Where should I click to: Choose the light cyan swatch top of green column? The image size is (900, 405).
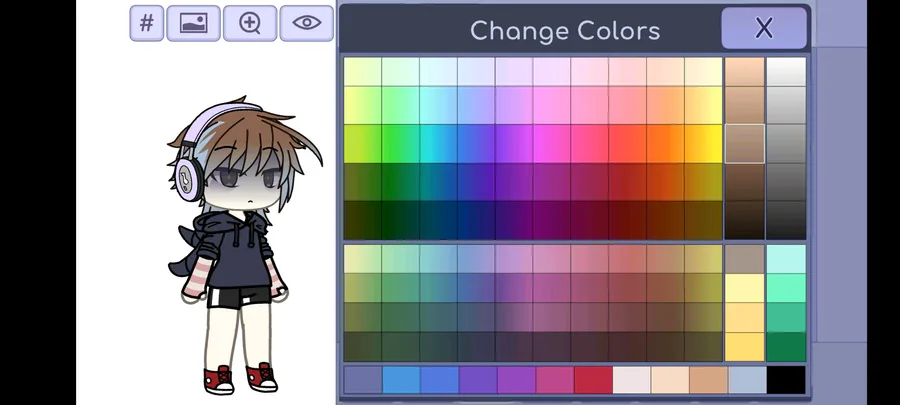tap(786, 259)
